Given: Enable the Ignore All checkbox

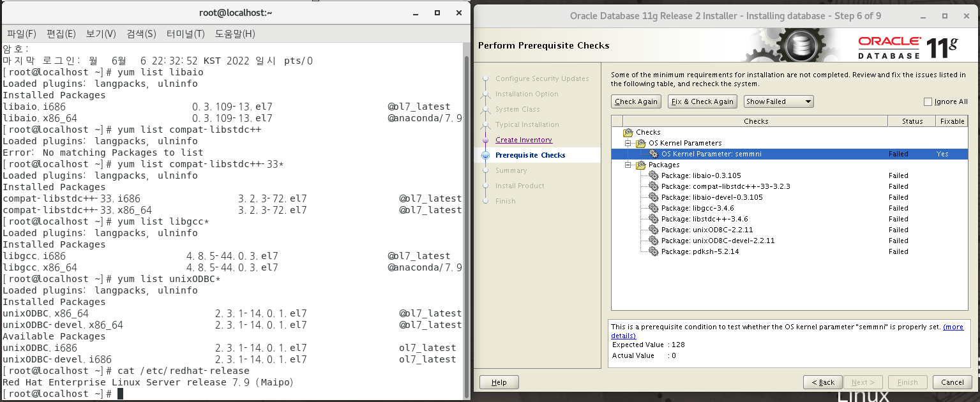Looking at the screenshot, I should pyautogui.click(x=928, y=101).
